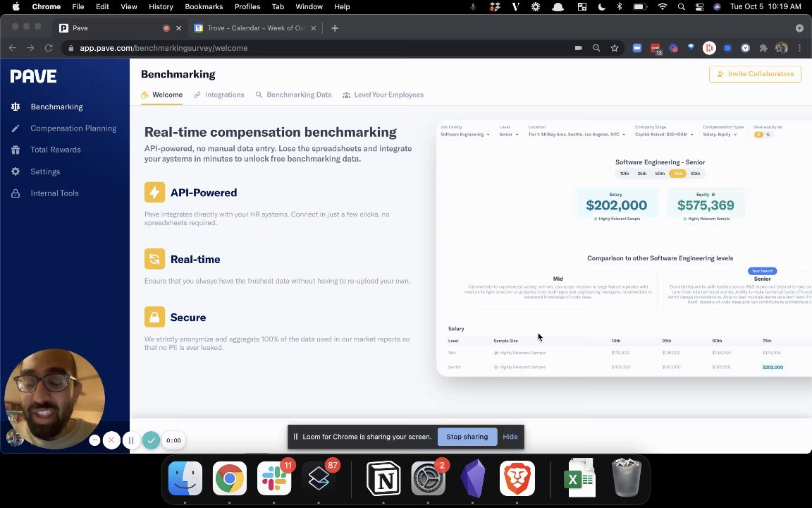This screenshot has height=508, width=812.
Task: Expand the Job Family dropdown
Action: [465, 134]
